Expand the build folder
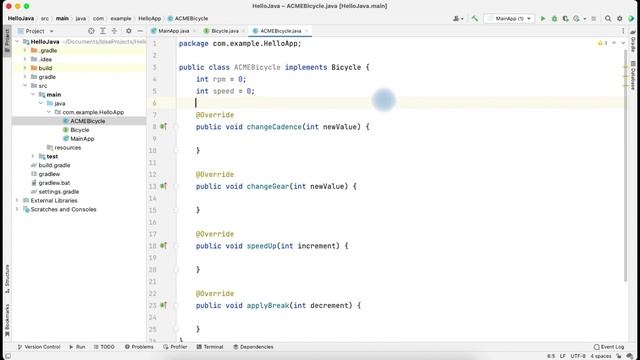The width and height of the screenshot is (640, 360). tap(25, 68)
